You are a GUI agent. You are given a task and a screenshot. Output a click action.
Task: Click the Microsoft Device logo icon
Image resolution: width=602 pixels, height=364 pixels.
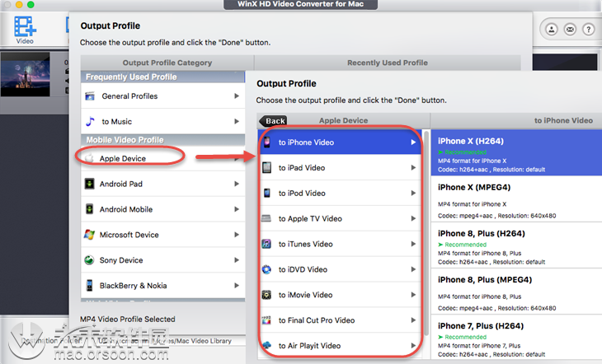pos(89,235)
